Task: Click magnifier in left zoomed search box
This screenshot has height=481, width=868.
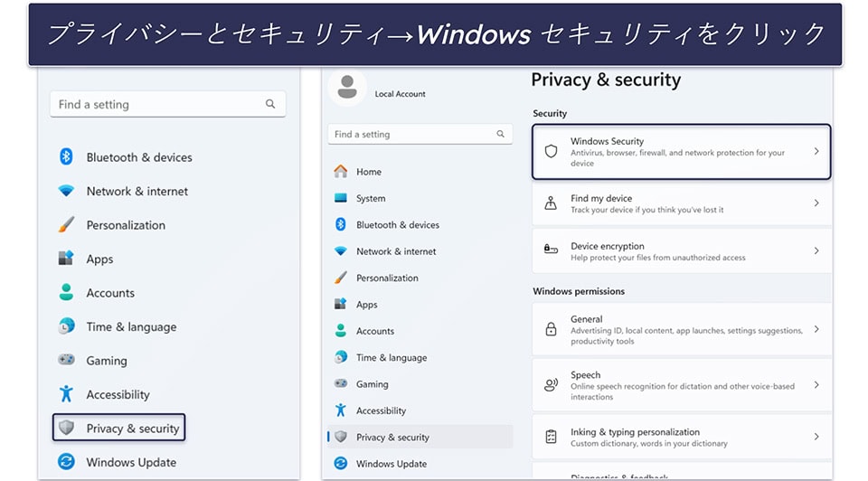Action: (270, 103)
